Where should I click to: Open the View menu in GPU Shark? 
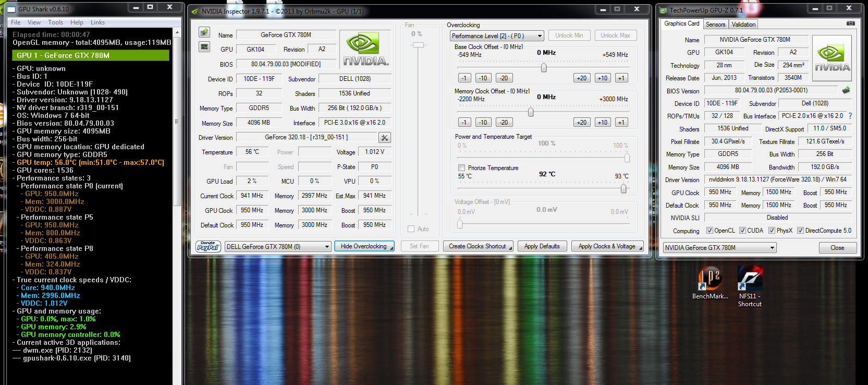(x=34, y=22)
